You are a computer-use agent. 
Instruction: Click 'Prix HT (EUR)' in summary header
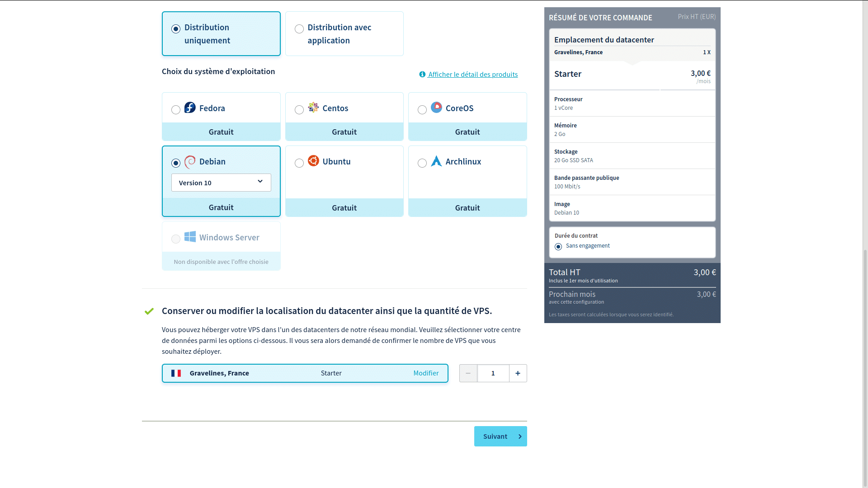[697, 17]
